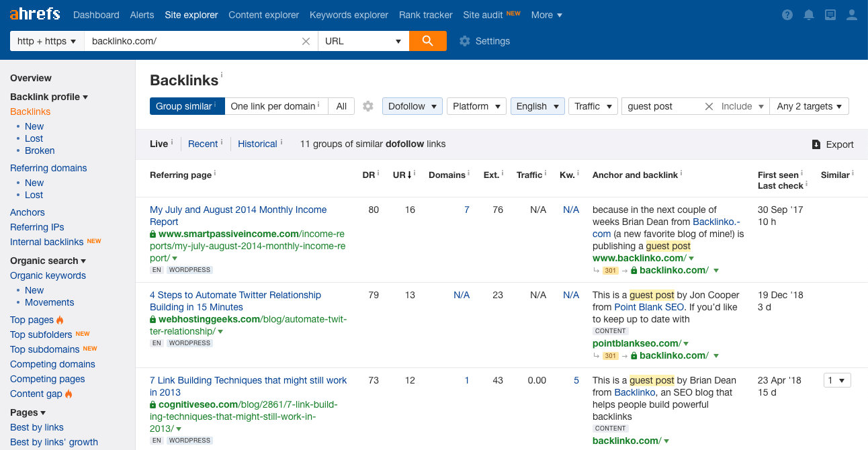The height and width of the screenshot is (450, 868).
Task: Click the gear icon beside the All button
Action: click(x=367, y=106)
